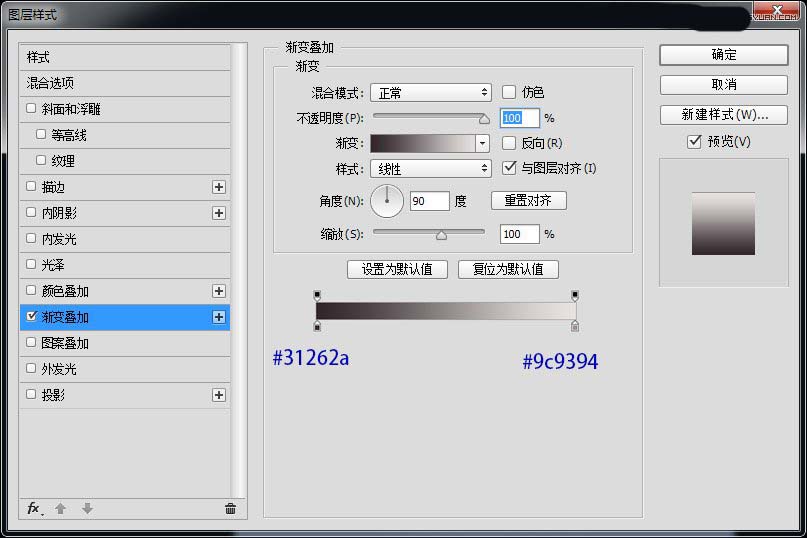The image size is (807, 538).
Task: Select 外发光 in the styles list
Action: pos(58,369)
